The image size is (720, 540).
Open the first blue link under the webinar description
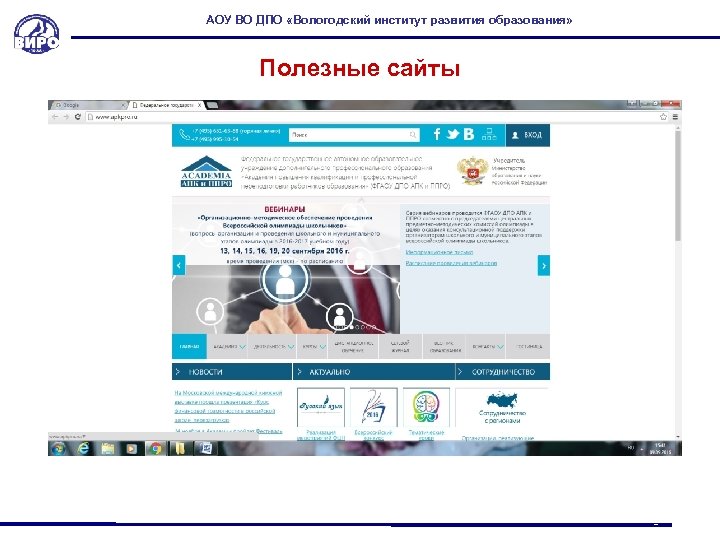pos(439,252)
